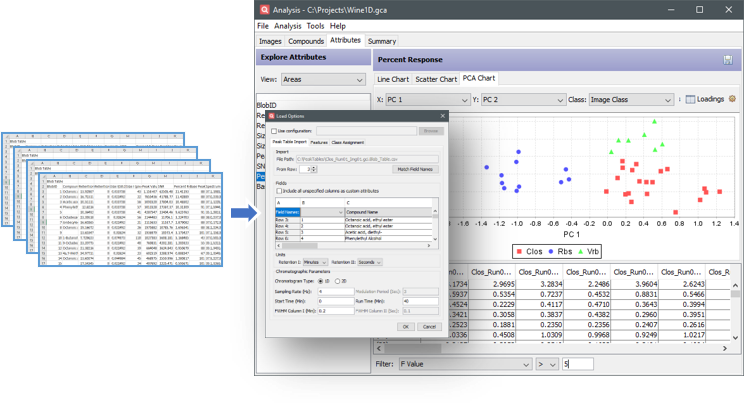744x403 pixels.
Task: Open the Y axis PC 2 dropdown
Action: [x=522, y=100]
